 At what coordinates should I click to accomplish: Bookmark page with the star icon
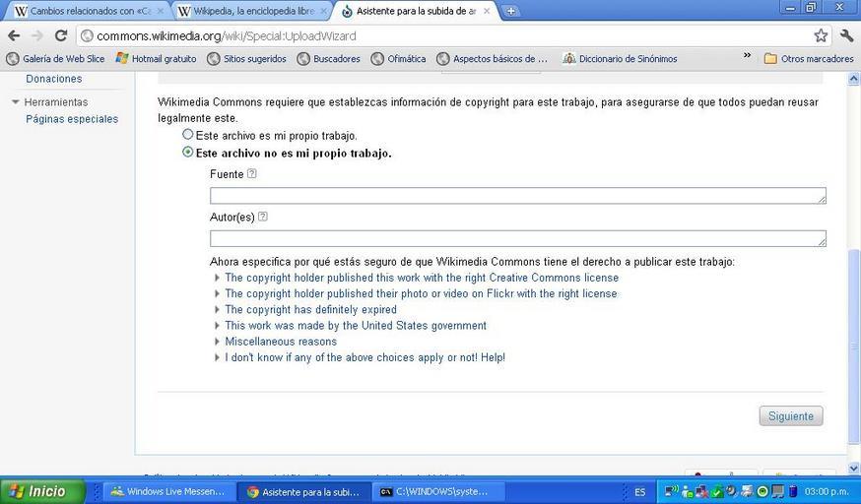click(x=821, y=35)
